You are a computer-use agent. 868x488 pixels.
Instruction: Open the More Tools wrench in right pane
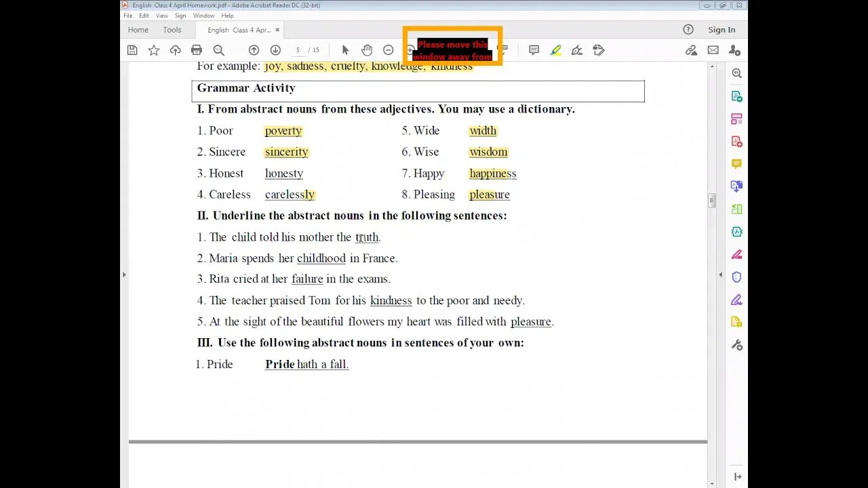pyautogui.click(x=737, y=345)
